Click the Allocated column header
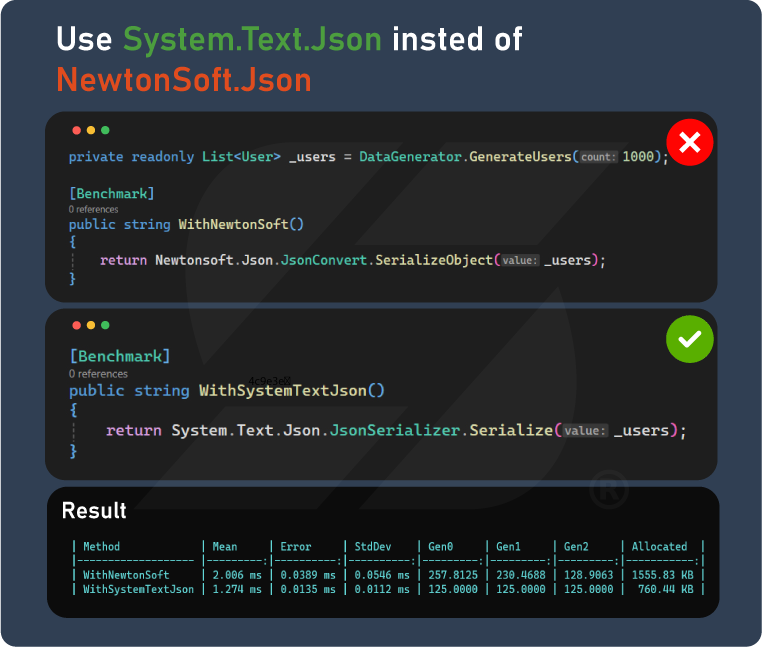This screenshot has height=647, width=762. tap(659, 547)
